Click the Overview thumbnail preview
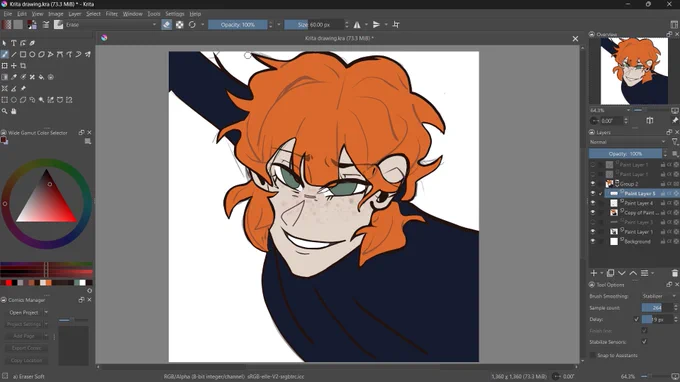680x382 pixels. [x=634, y=71]
